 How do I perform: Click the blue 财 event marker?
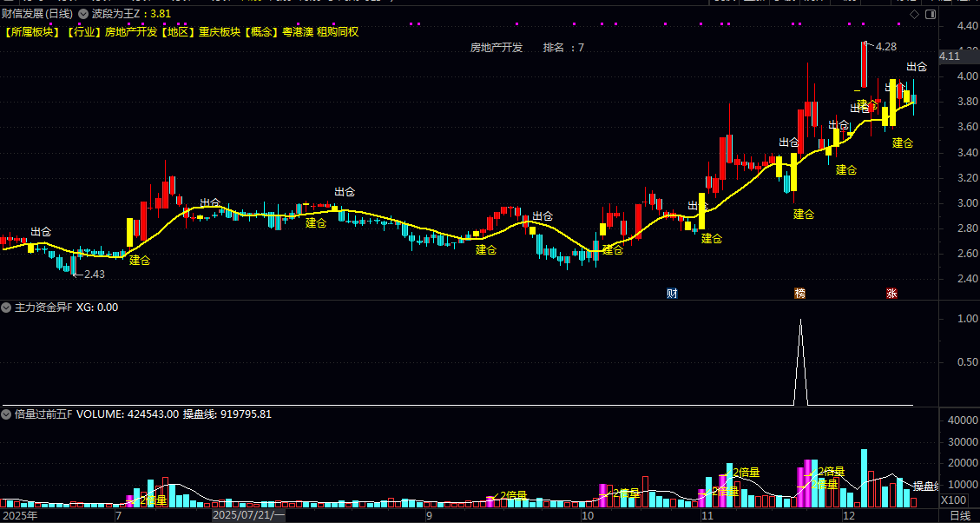pos(673,294)
